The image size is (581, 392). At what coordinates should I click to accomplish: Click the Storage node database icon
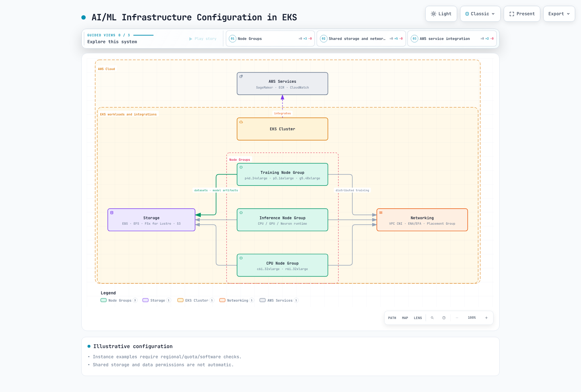click(x=112, y=213)
